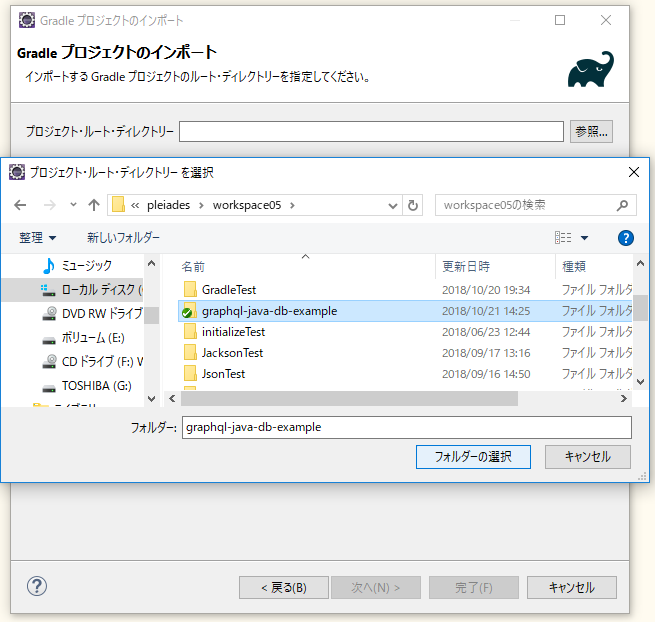Select the graphql-java-db-example folder
The image size is (655, 622).
pyautogui.click(x=269, y=311)
